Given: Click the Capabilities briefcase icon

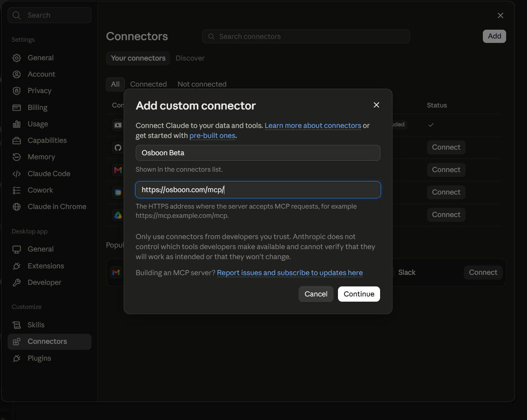Looking at the screenshot, I should (16, 140).
